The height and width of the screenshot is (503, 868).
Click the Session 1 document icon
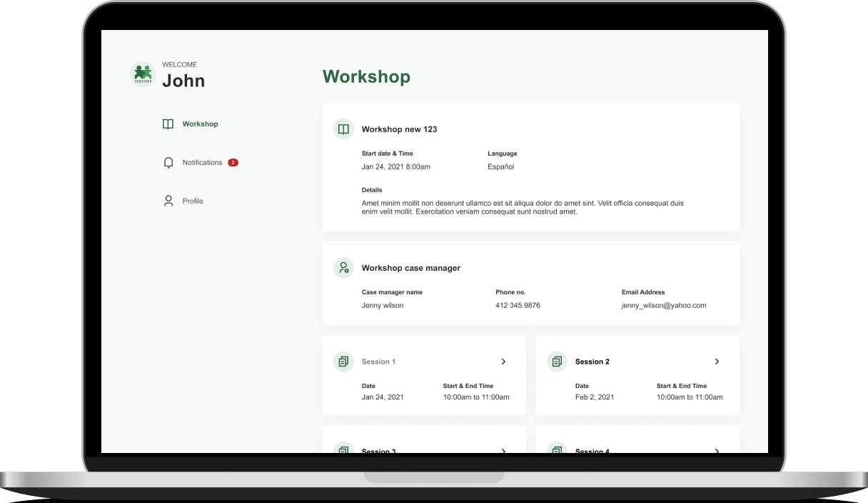coord(343,362)
